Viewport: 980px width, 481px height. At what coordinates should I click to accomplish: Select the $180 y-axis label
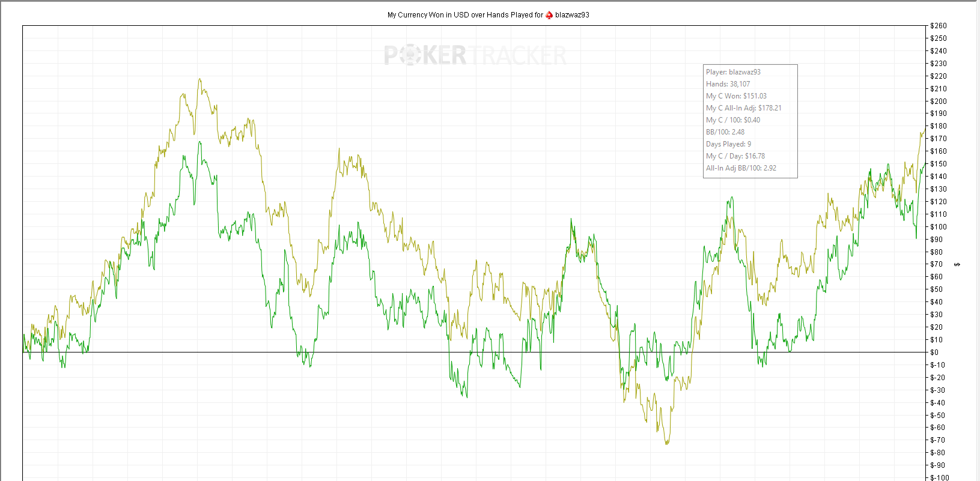click(938, 126)
